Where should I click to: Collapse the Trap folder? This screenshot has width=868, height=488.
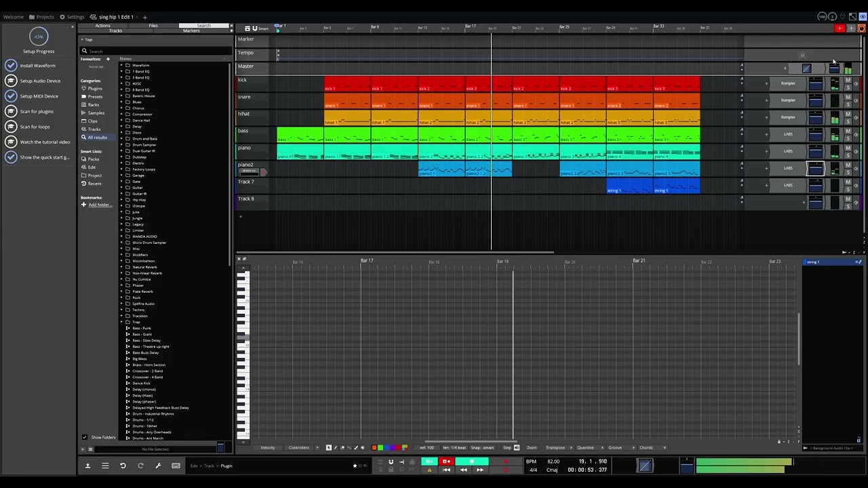point(122,322)
